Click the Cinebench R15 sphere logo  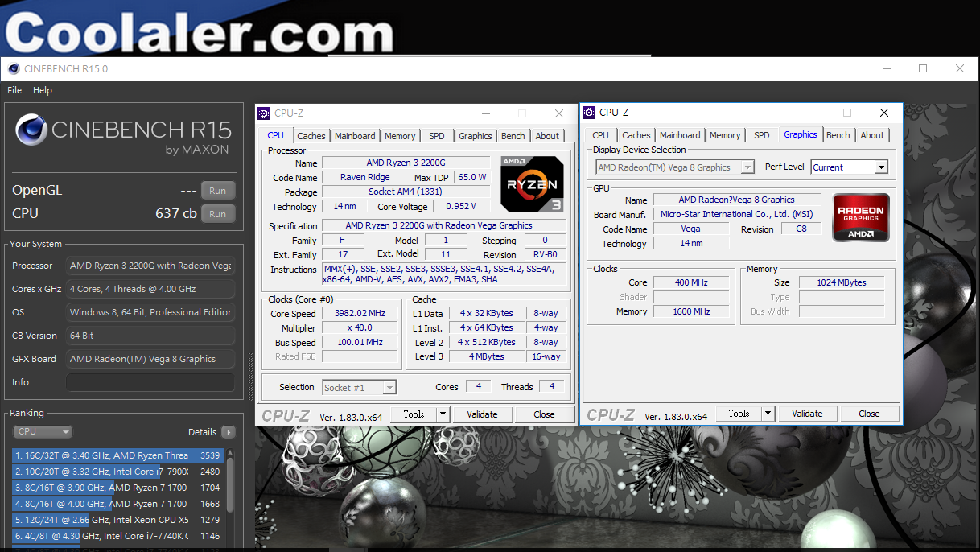click(31, 130)
